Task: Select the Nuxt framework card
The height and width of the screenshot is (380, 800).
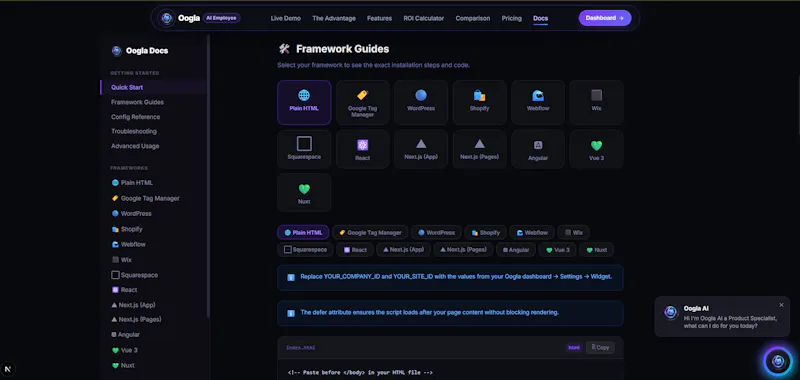Action: [x=304, y=192]
